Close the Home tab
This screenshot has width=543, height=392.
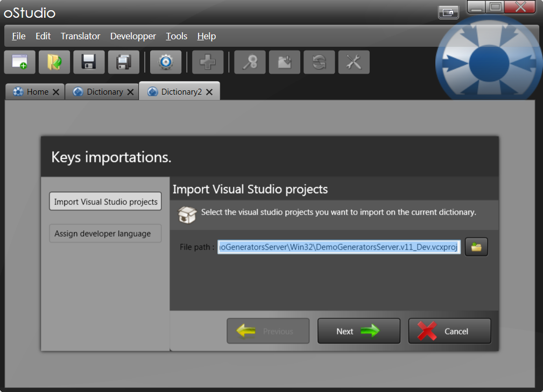tap(56, 92)
